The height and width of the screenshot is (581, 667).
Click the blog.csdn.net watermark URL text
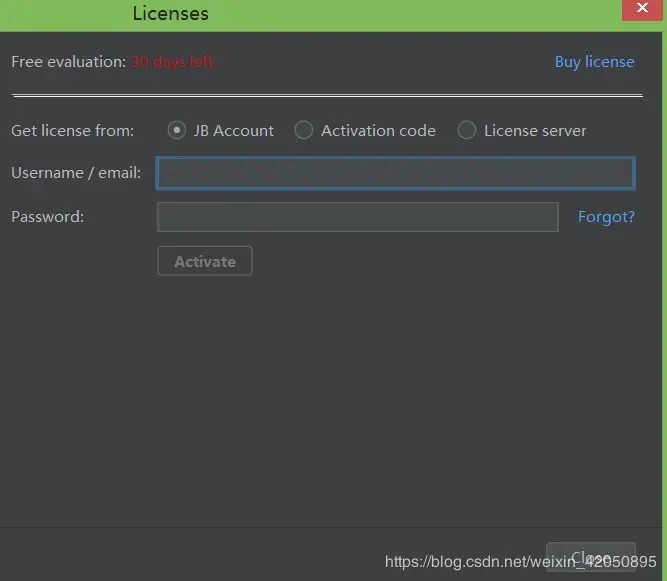point(520,561)
